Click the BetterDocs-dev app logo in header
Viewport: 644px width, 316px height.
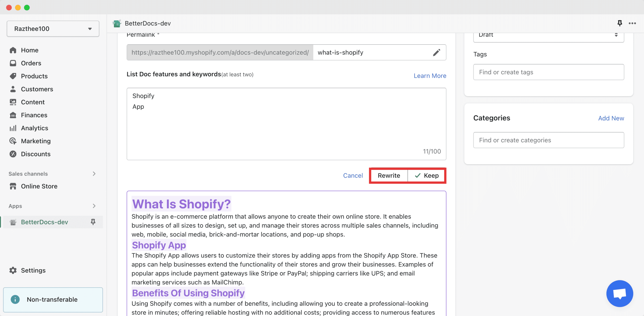[x=117, y=23]
